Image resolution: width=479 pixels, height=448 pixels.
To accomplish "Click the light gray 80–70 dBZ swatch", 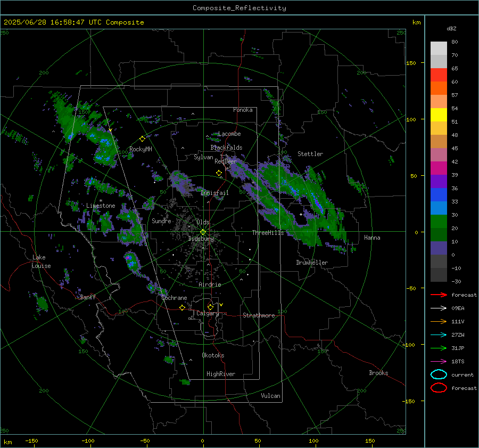I will coord(439,48).
